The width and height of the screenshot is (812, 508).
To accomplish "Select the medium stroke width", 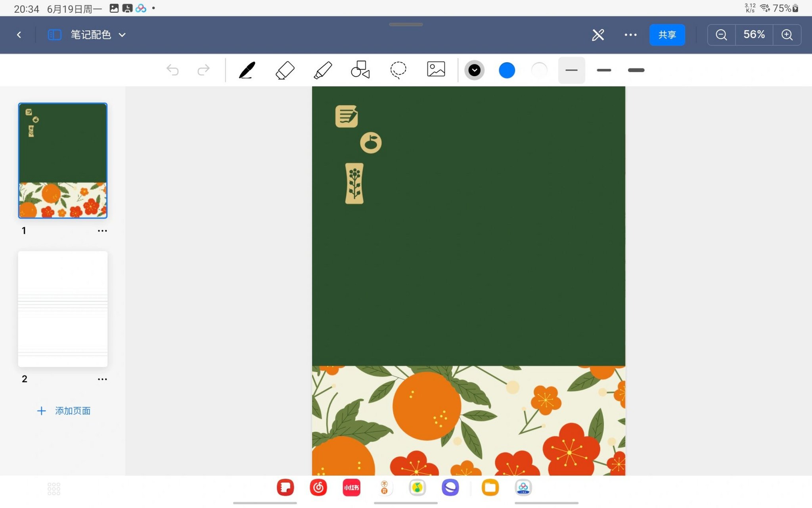I will click(x=604, y=70).
